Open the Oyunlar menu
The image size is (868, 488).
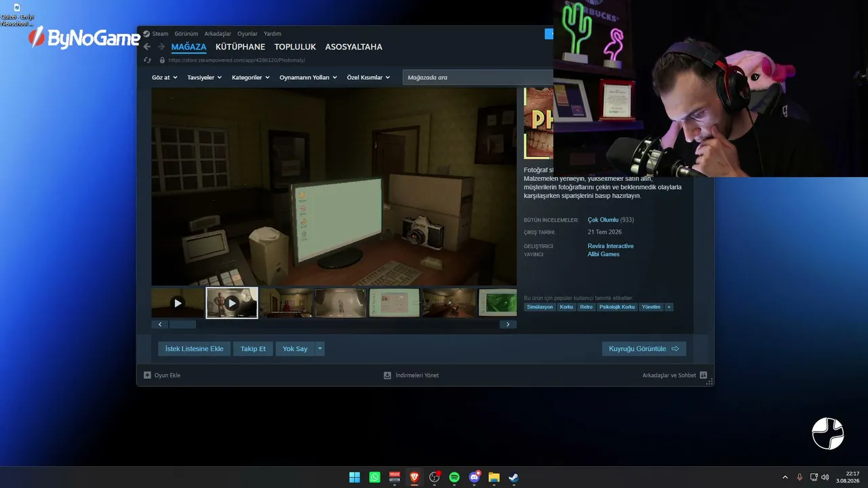[248, 34]
